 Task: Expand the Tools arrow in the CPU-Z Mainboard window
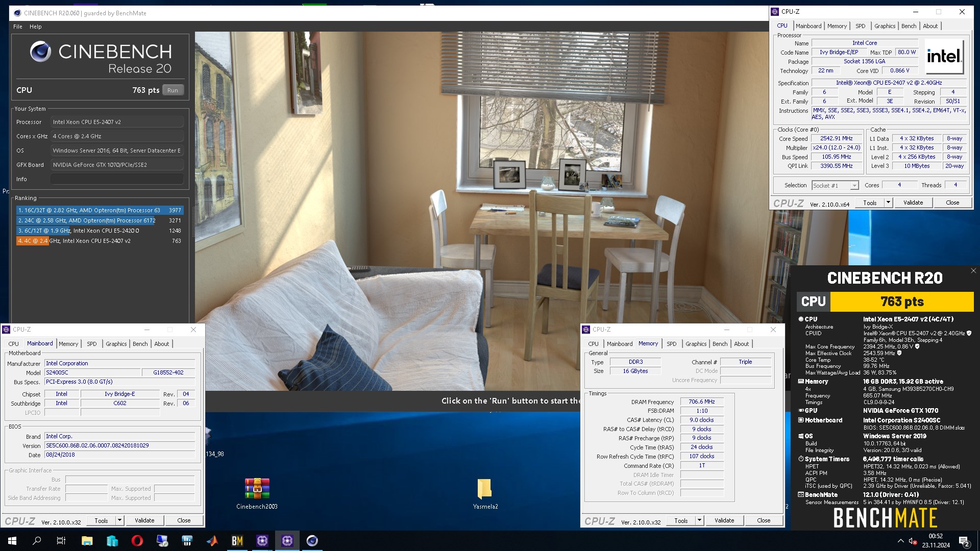[x=119, y=520]
